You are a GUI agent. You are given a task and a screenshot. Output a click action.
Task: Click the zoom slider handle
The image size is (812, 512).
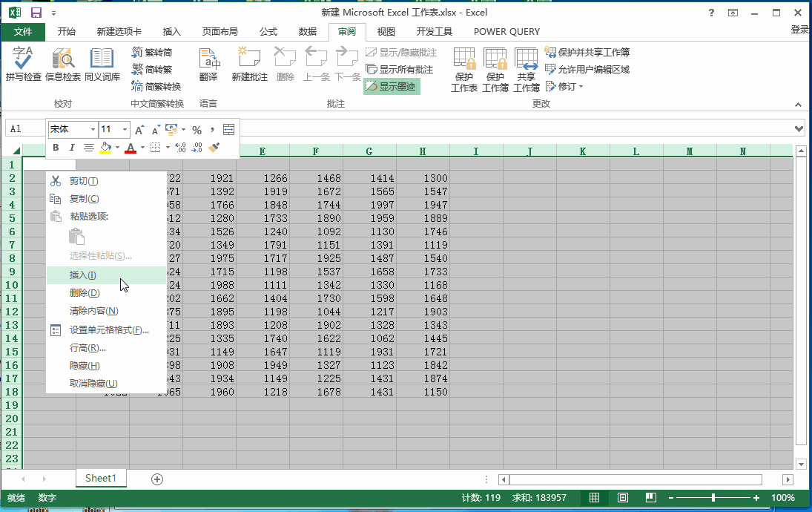coord(713,498)
